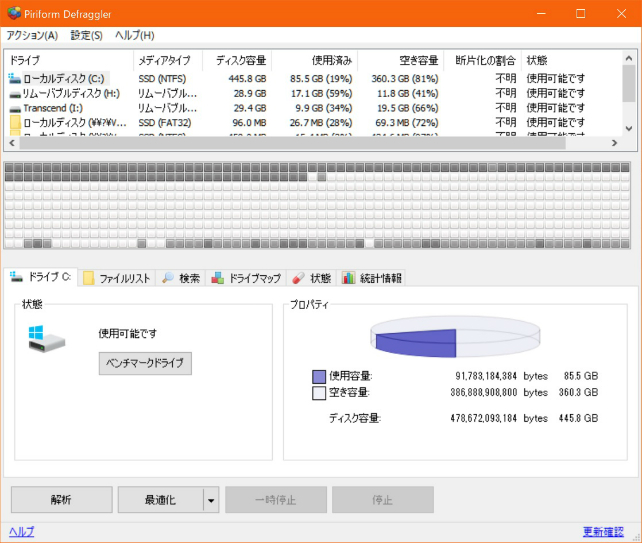The height and width of the screenshot is (543, 642).
Task: Click the 17.1 GB (59%) used cell
Action: (x=321, y=93)
